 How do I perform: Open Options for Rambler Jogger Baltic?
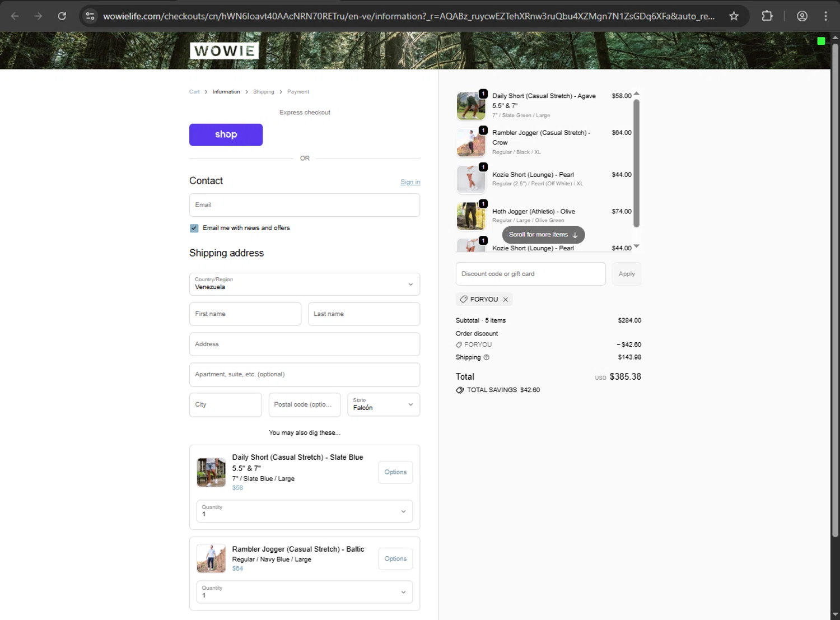[395, 559]
